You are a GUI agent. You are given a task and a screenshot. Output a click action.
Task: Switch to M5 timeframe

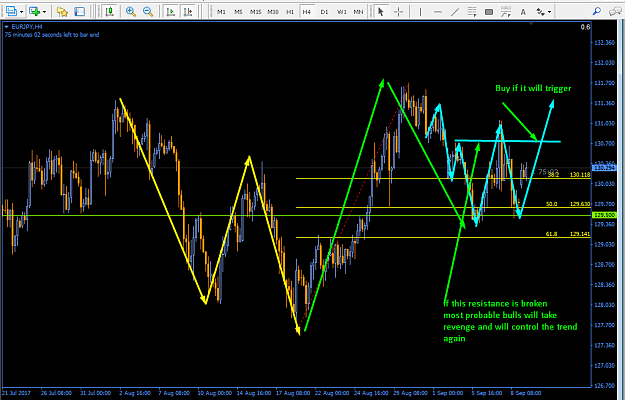(238, 12)
